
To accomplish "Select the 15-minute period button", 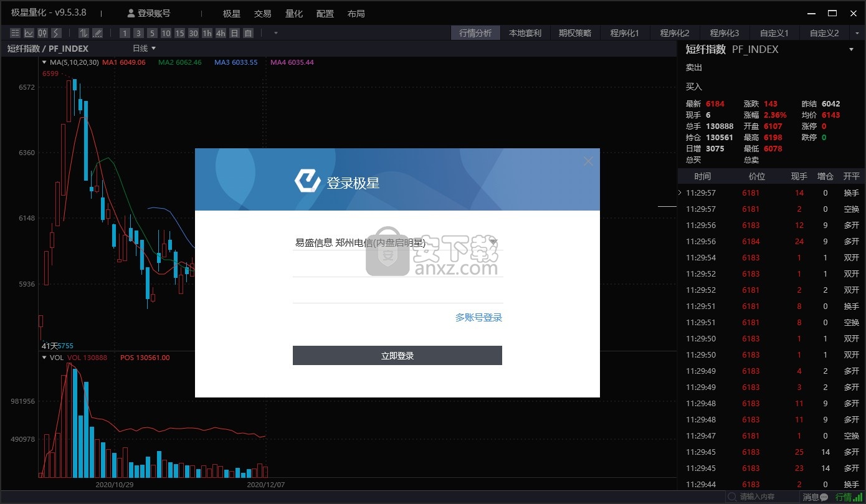I will click(x=179, y=33).
